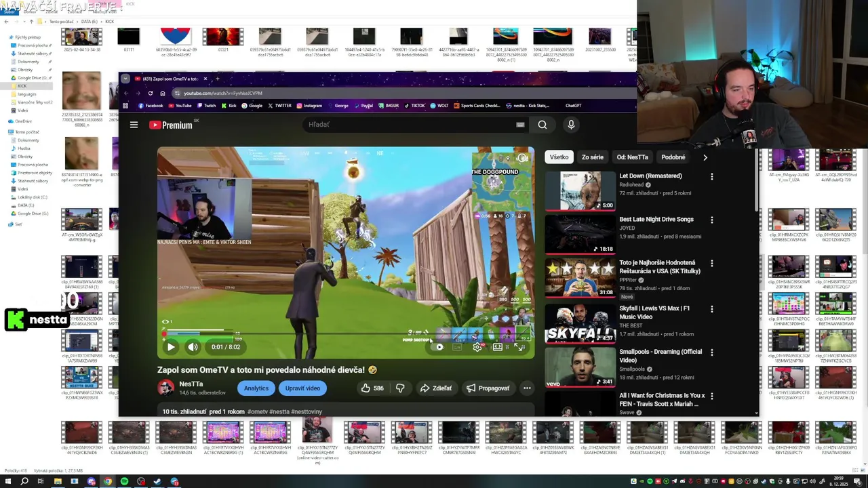Open Spotify from the taskbar
This screenshot has width=868, height=488.
124,481
